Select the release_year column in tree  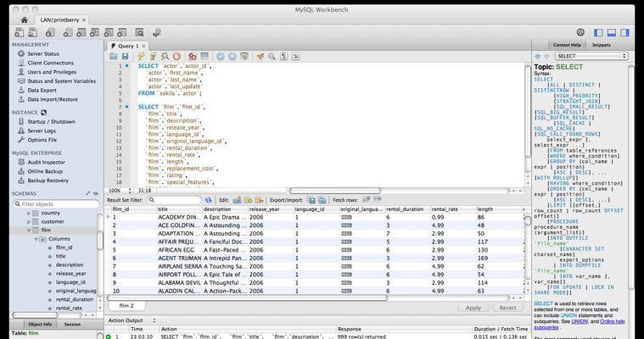pyautogui.click(x=70, y=274)
